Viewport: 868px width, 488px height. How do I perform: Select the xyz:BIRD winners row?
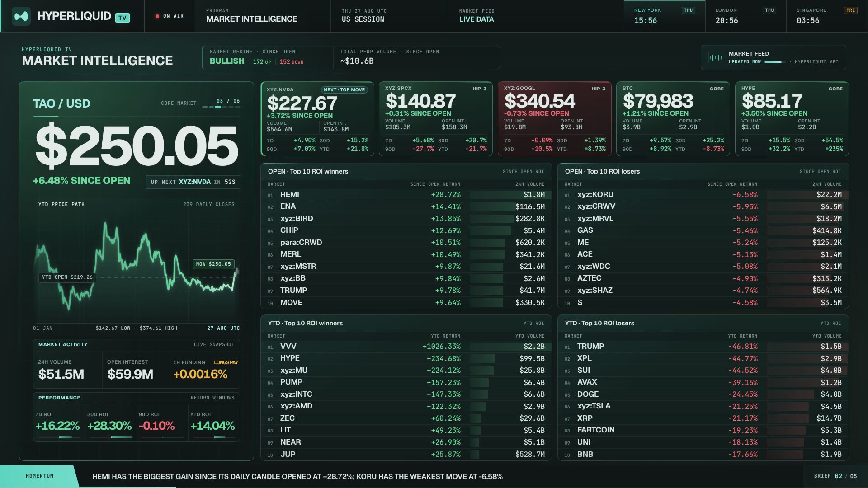pos(406,219)
